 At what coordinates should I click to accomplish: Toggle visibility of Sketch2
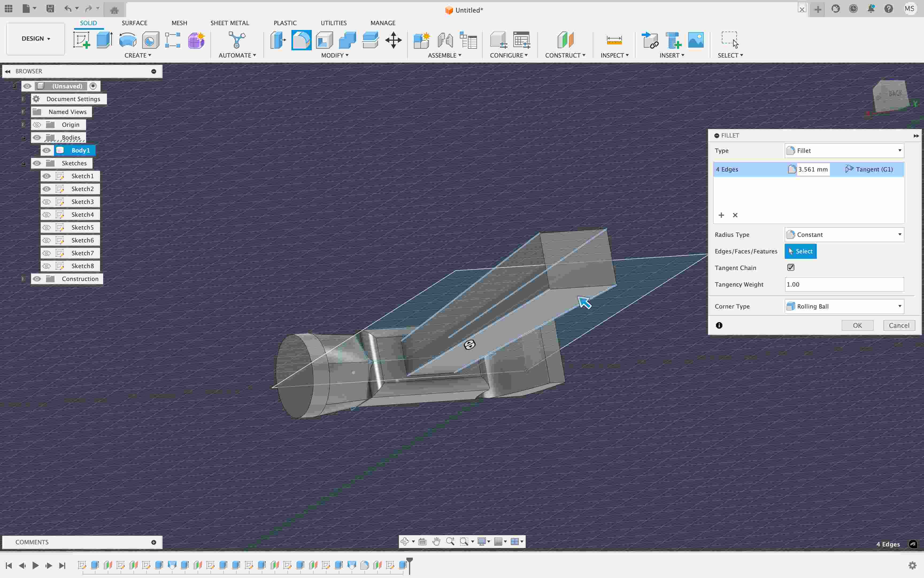(47, 189)
